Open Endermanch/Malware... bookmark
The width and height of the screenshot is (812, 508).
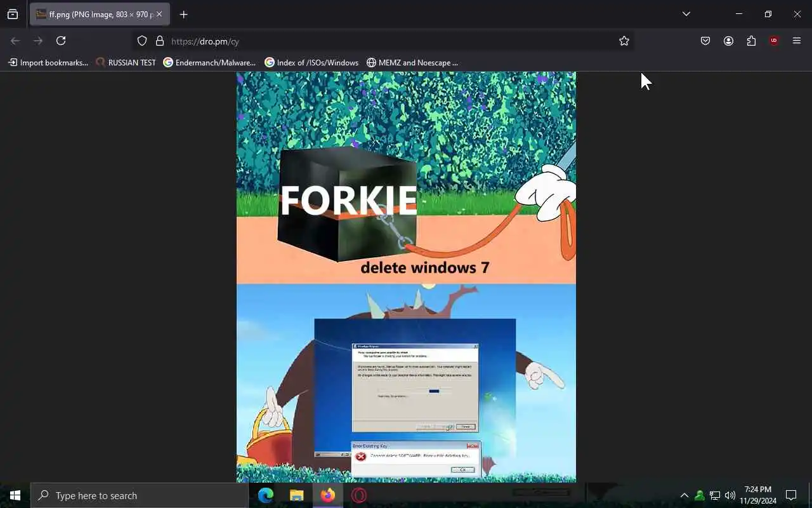[209, 62]
